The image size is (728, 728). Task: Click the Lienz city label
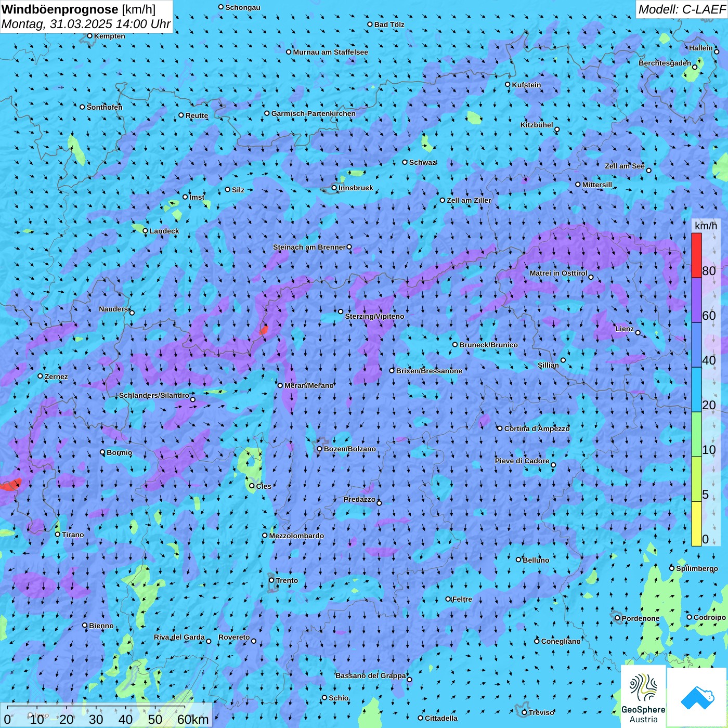click(625, 329)
